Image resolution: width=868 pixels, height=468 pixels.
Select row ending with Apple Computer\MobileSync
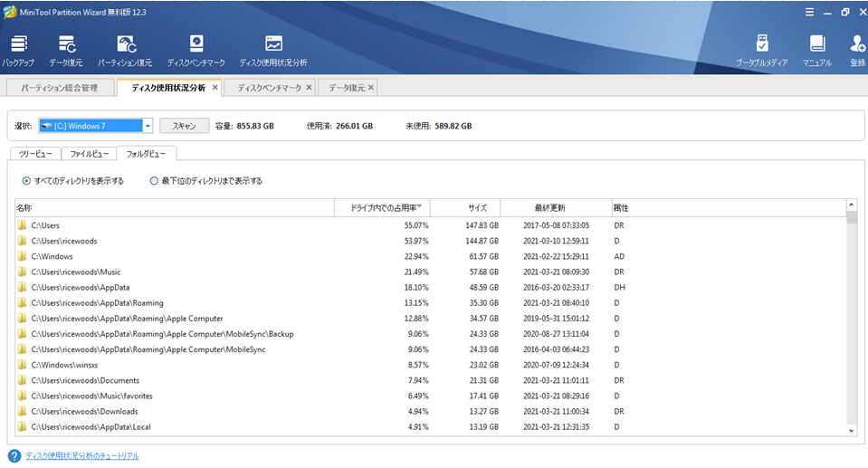pyautogui.click(x=431, y=349)
